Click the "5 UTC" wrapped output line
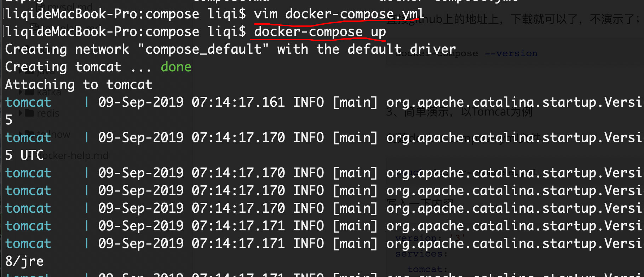 [x=24, y=155]
